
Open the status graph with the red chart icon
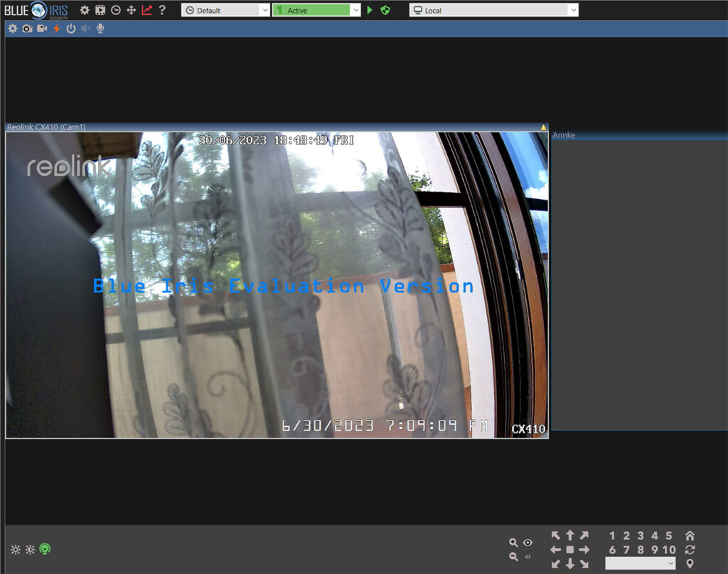click(x=146, y=11)
